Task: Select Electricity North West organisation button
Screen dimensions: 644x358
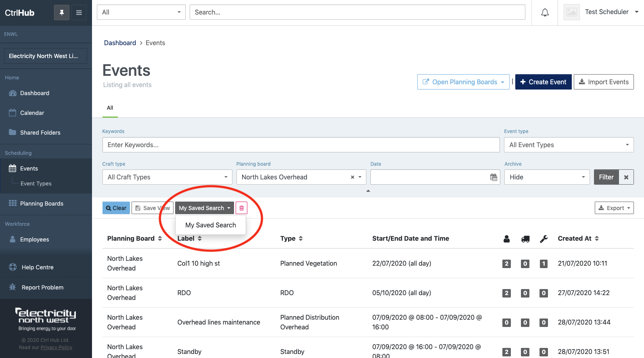Action: [46, 56]
